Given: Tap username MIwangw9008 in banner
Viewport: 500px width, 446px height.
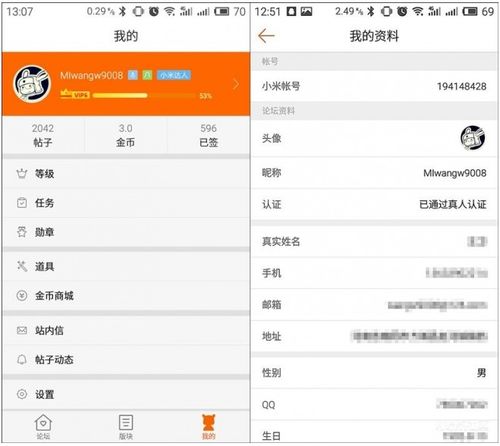Looking at the screenshot, I should click(92, 75).
